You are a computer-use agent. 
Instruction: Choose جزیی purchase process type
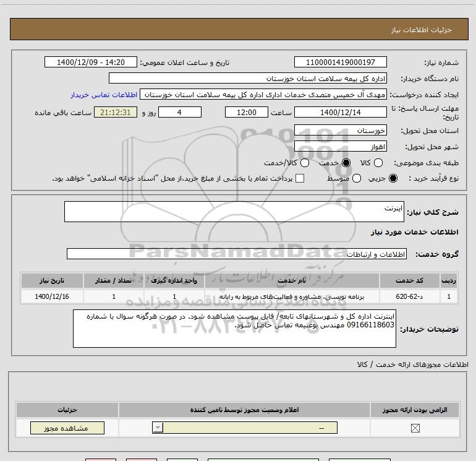[393, 178]
